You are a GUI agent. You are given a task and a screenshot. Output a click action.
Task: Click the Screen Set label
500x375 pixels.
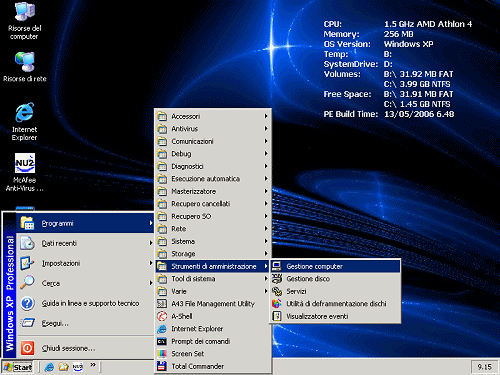[x=188, y=354]
